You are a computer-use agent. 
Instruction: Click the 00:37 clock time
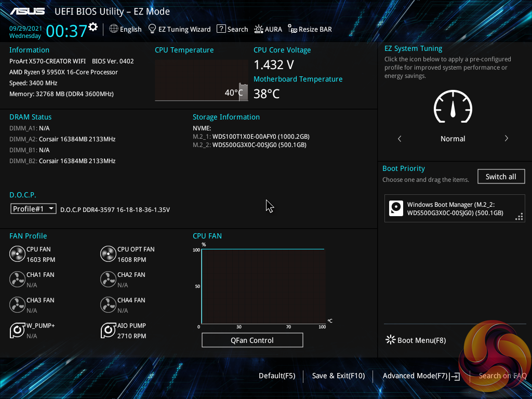tap(66, 31)
